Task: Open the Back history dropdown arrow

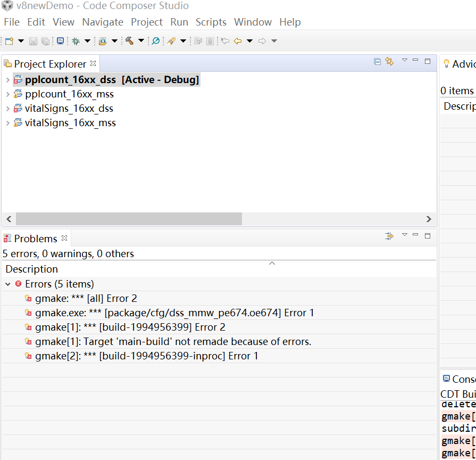Action: click(x=249, y=41)
